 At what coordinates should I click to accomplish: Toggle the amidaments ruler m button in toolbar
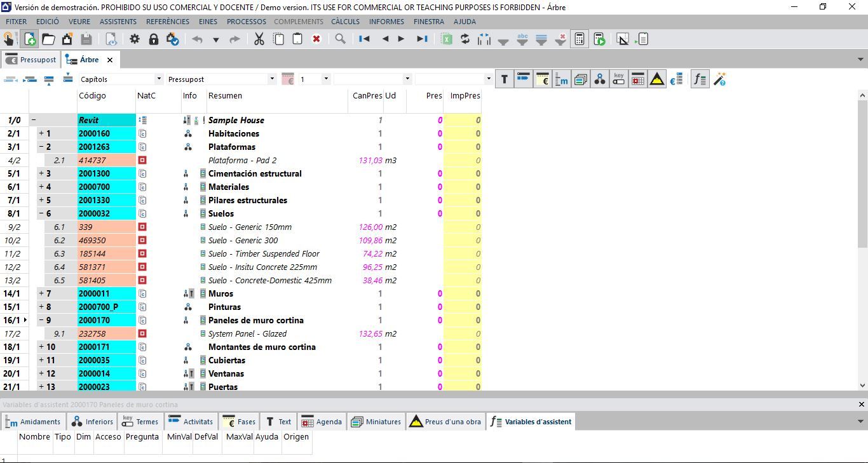tap(562, 79)
